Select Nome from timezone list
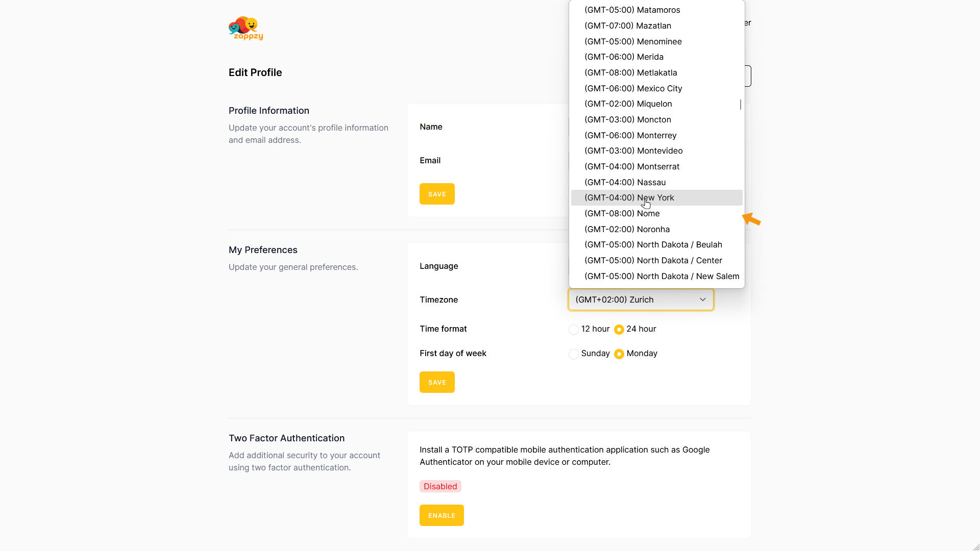Viewport: 980px width, 551px height. pyautogui.click(x=622, y=214)
